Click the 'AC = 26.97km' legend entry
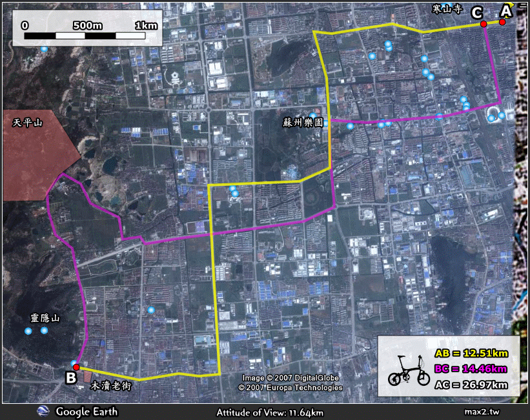This screenshot has height=420, width=530. 471,385
